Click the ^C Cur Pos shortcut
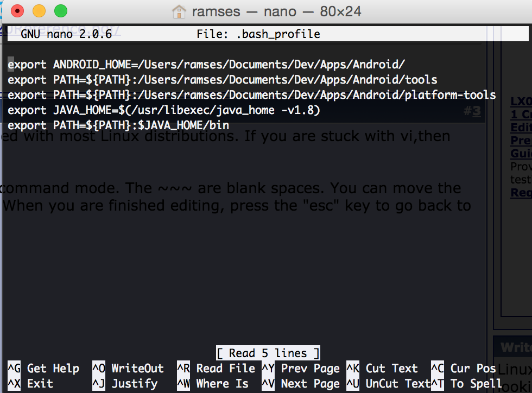This screenshot has height=393, width=532. click(x=464, y=369)
